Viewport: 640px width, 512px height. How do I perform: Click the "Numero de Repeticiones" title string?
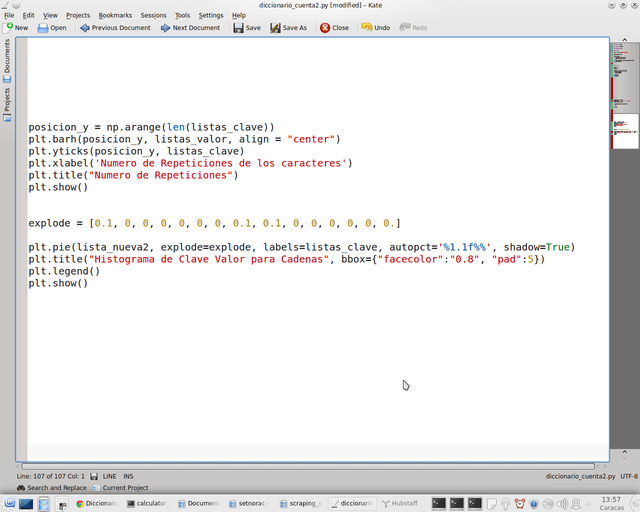pyautogui.click(x=163, y=175)
